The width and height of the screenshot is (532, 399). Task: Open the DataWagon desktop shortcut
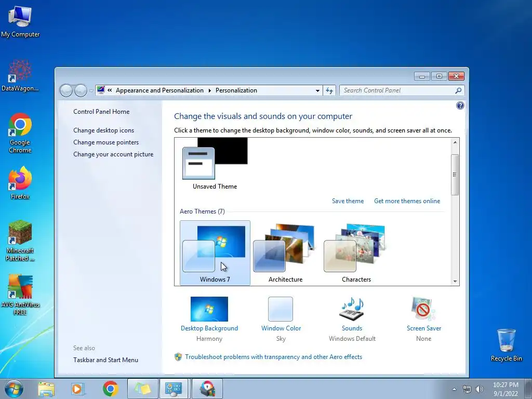point(20,76)
